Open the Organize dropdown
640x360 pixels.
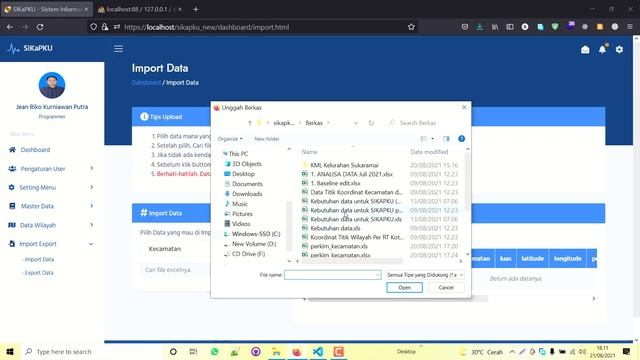click(x=230, y=139)
